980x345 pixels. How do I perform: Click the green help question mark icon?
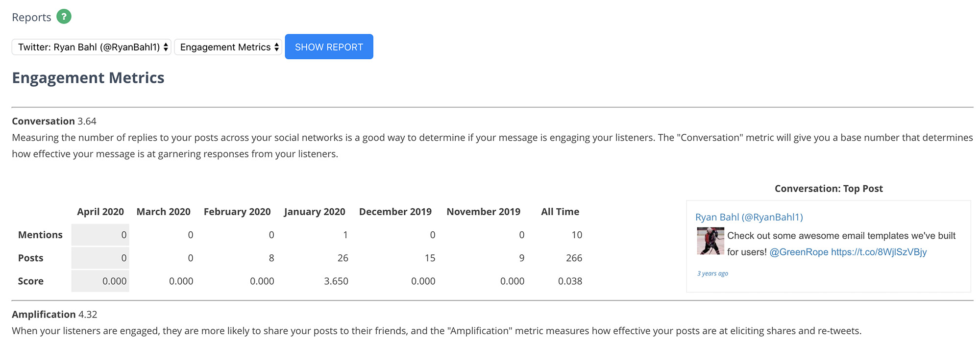(x=64, y=17)
